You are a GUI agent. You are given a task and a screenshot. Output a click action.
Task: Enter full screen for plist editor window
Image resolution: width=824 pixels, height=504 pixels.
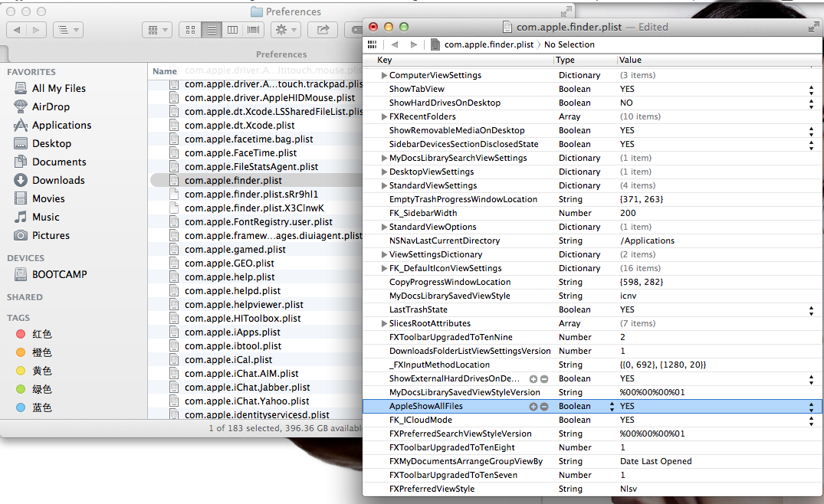(813, 27)
